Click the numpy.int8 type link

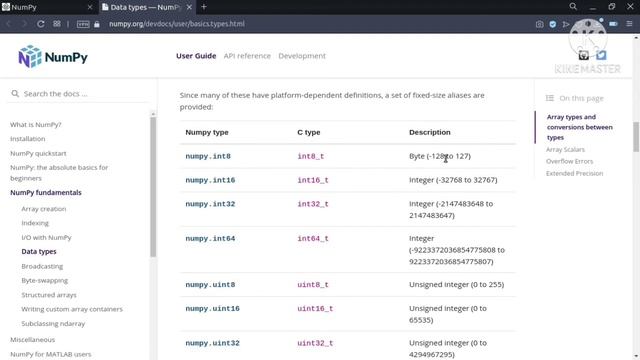208,156
